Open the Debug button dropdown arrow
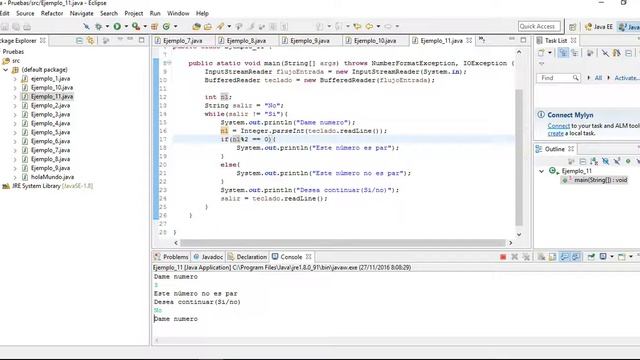 [107, 27]
